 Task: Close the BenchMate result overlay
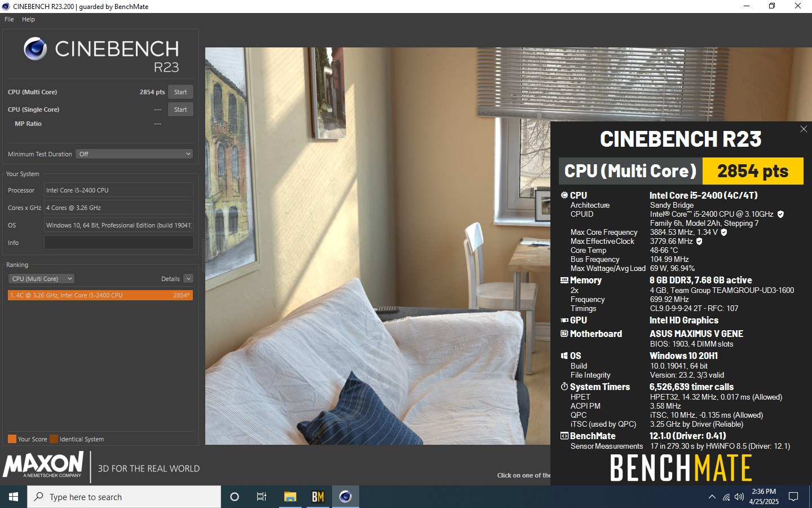pyautogui.click(x=804, y=129)
